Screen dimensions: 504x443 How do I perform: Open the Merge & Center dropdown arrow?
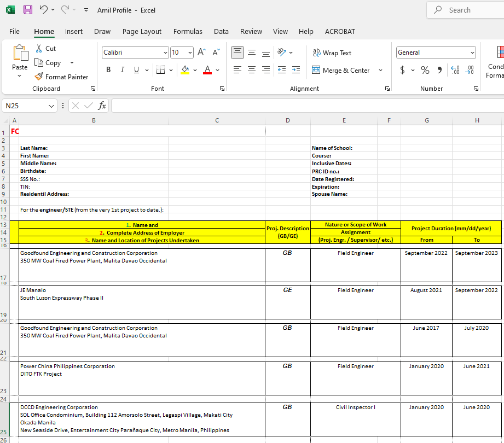[380, 71]
